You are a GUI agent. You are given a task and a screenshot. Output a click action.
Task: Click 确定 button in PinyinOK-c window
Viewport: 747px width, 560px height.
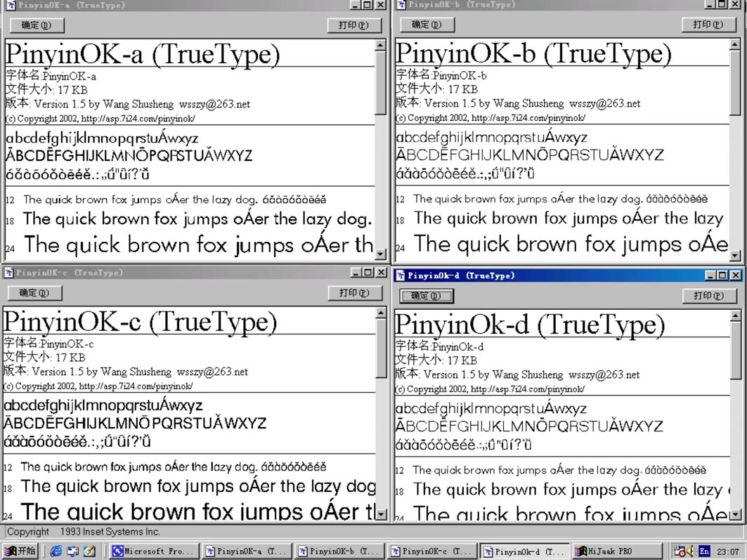(34, 293)
